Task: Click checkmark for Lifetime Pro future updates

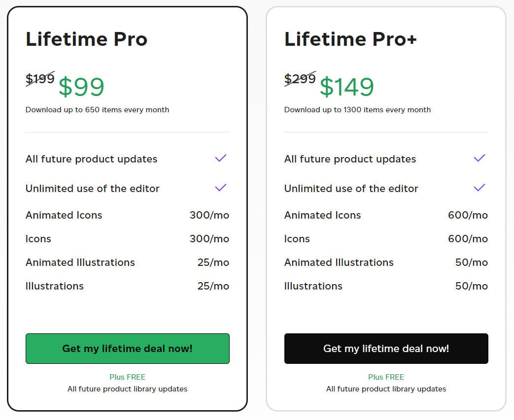Action: pos(221,158)
